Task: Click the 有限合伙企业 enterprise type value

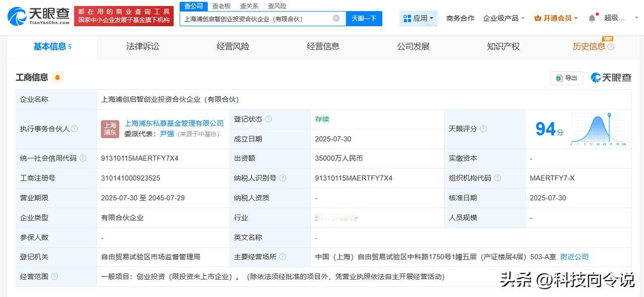Action: pyautogui.click(x=122, y=217)
